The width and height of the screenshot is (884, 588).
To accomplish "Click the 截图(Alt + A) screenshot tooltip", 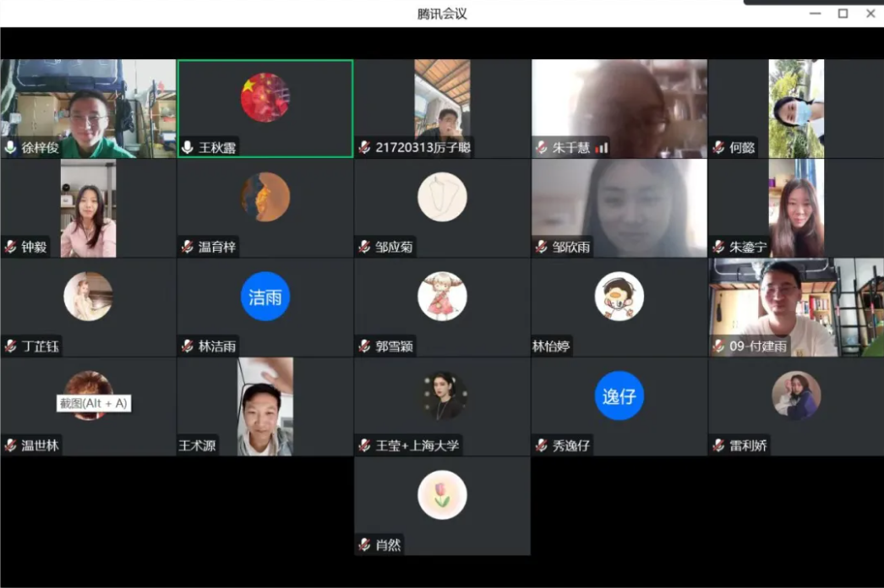I will pyautogui.click(x=93, y=404).
